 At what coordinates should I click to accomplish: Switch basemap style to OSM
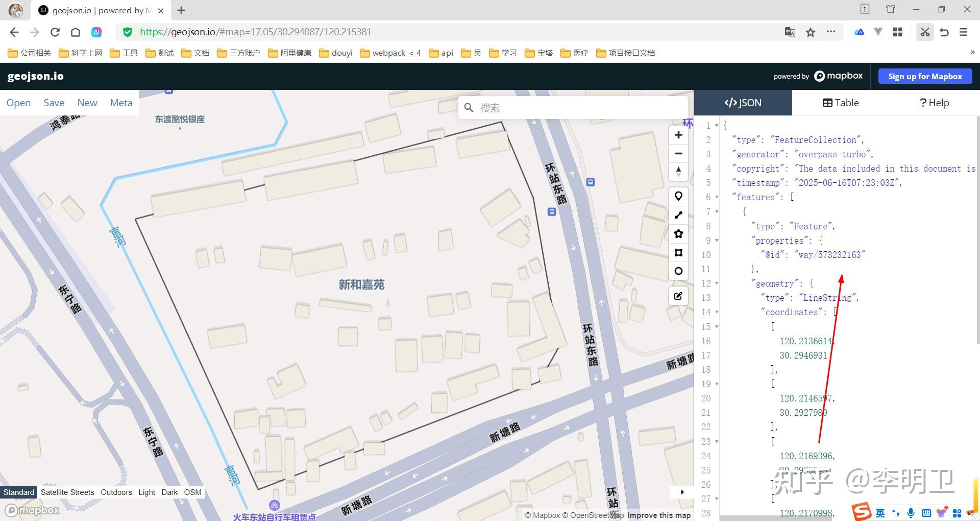192,492
